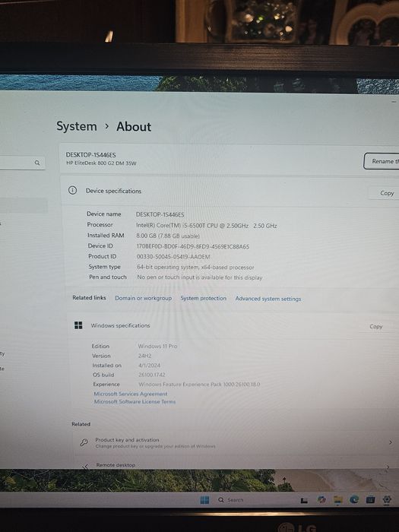
Task: Click the Related section heading
Action: (81, 424)
